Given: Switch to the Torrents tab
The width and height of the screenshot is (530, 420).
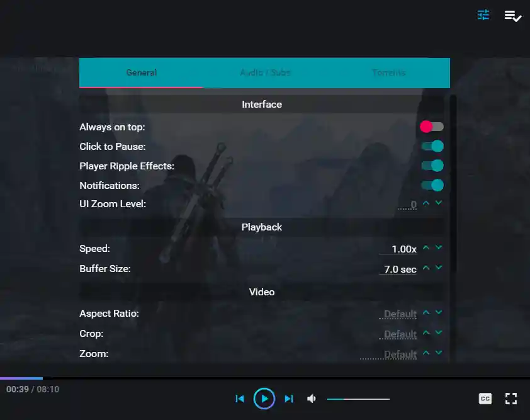Looking at the screenshot, I should pos(388,72).
